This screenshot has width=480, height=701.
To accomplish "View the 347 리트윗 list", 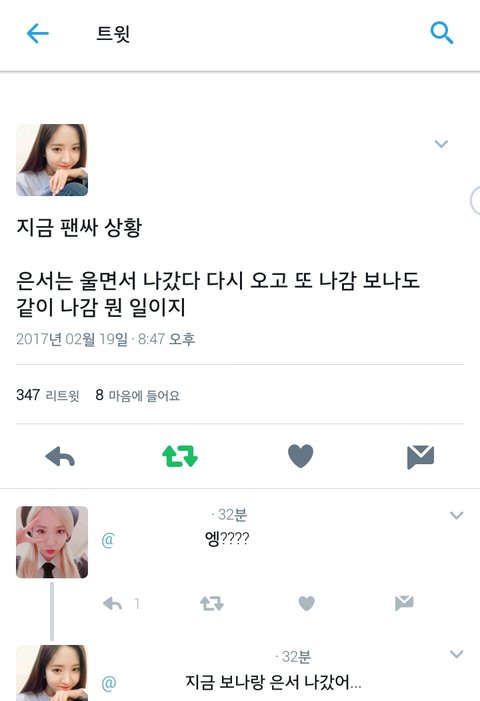I will click(x=48, y=395).
